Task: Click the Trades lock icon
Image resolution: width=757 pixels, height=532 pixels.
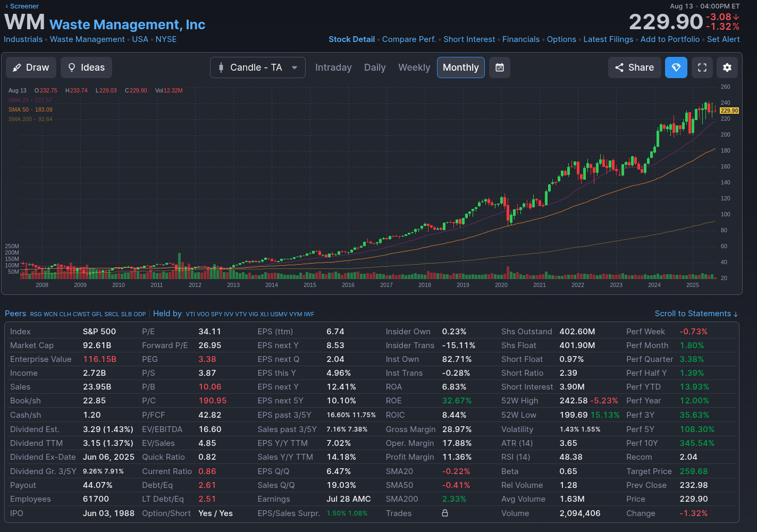Action: pyautogui.click(x=445, y=513)
